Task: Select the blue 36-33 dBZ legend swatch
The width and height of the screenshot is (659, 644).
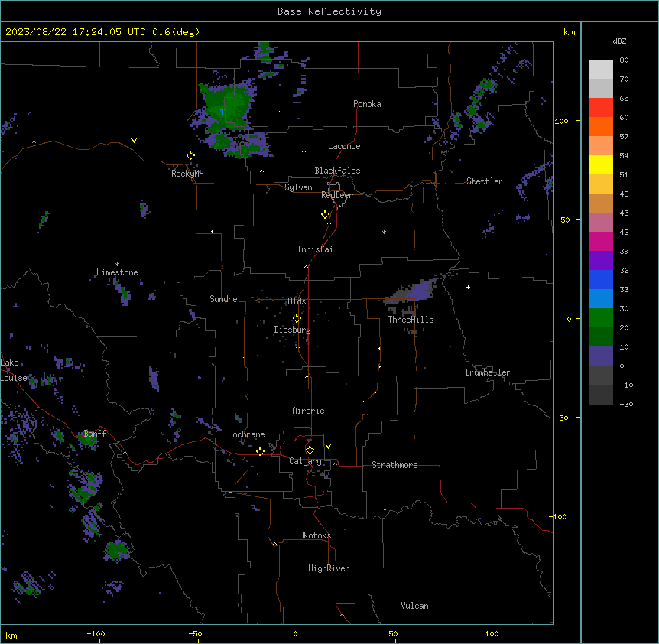Action: (x=601, y=279)
